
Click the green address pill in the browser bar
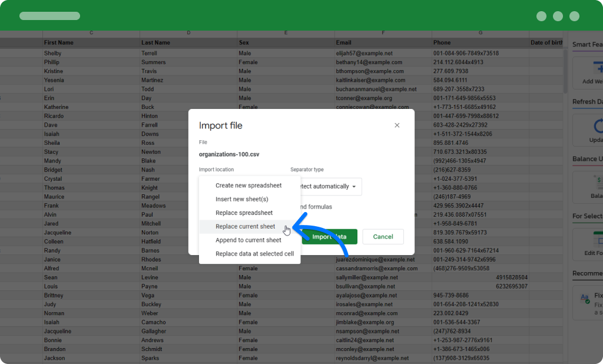click(49, 16)
